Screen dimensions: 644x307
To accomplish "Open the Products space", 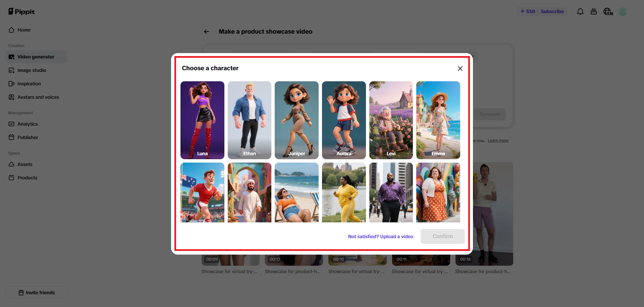I will pyautogui.click(x=27, y=177).
